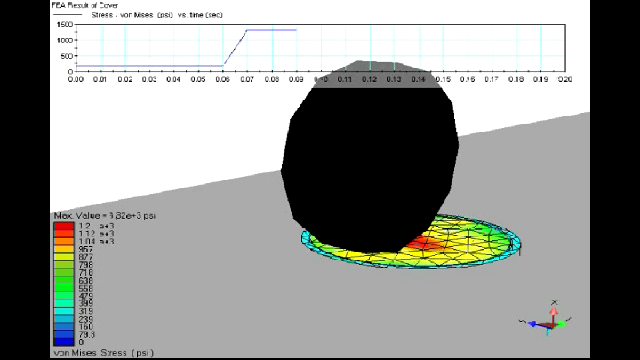This screenshot has height=360, width=640.
Task: Click the rising segment of the stress curve
Action: tap(235, 48)
